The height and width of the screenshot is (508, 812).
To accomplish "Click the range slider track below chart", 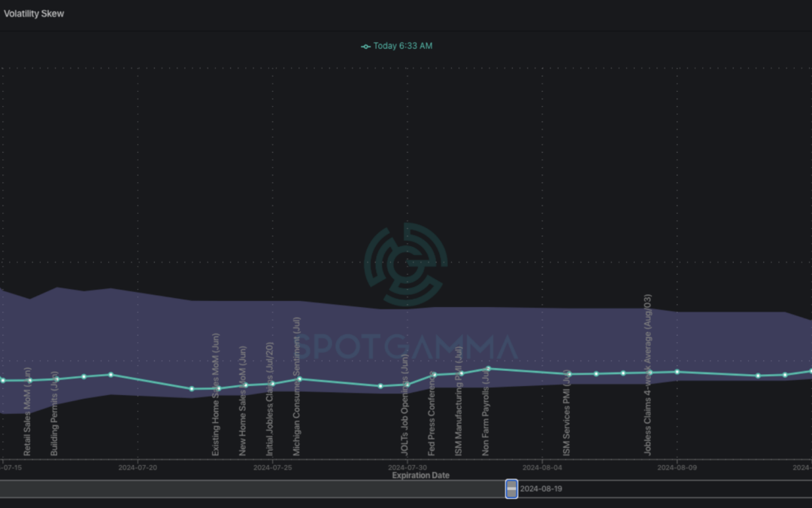I will point(406,489).
